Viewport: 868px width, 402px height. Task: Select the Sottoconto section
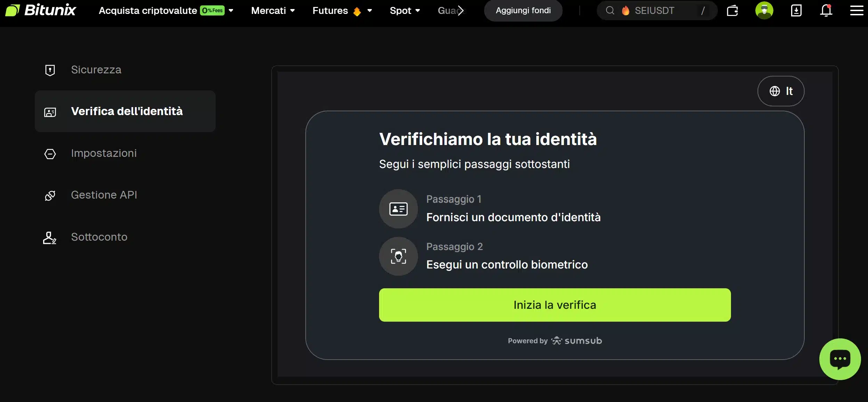[x=99, y=237]
